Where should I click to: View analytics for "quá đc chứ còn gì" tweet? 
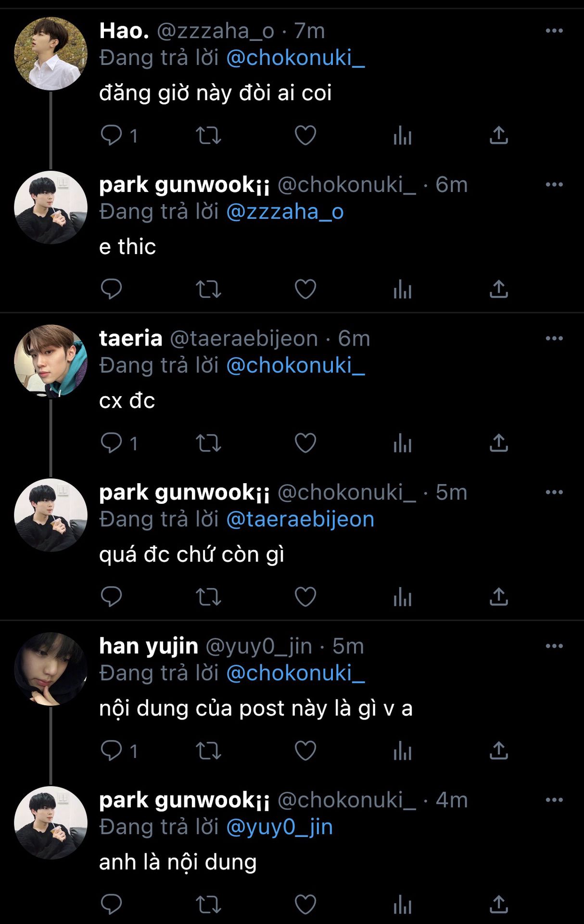click(x=402, y=597)
